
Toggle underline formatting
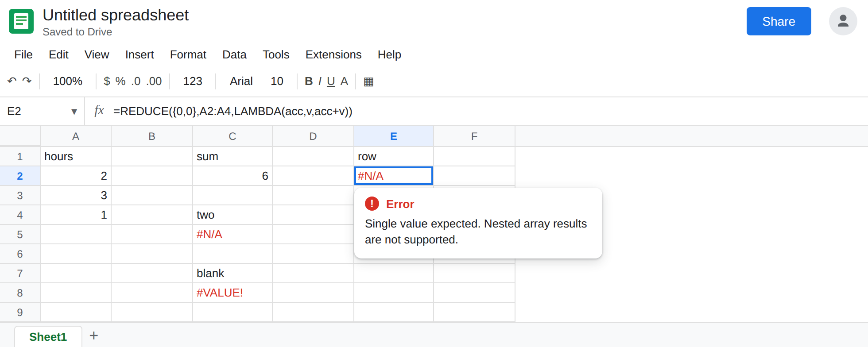[331, 81]
